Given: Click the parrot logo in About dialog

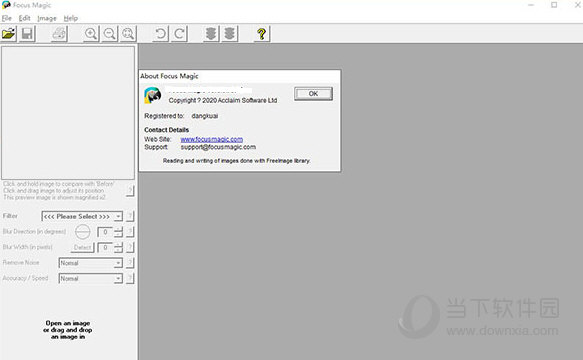Looking at the screenshot, I should coord(152,95).
